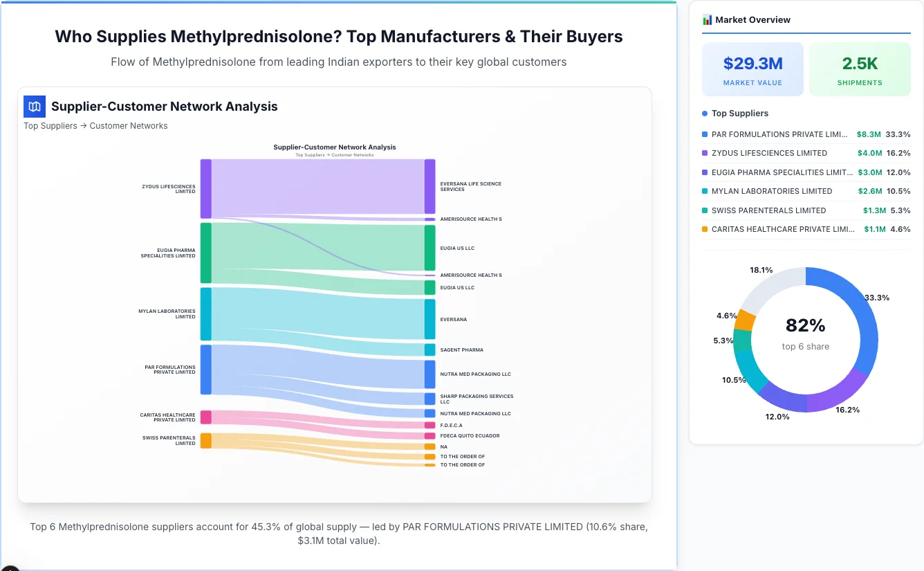The image size is (924, 571).
Task: Click the green square marker beside SWISS PARENTERALS LIMITED
Action: tap(705, 210)
